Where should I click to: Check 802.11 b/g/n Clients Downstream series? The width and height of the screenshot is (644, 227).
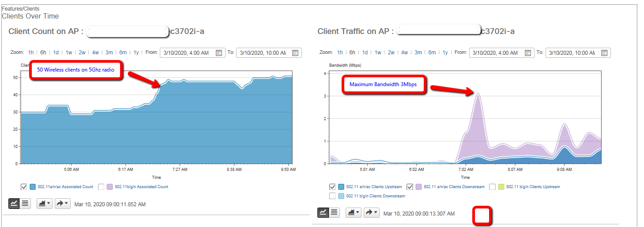332,196
